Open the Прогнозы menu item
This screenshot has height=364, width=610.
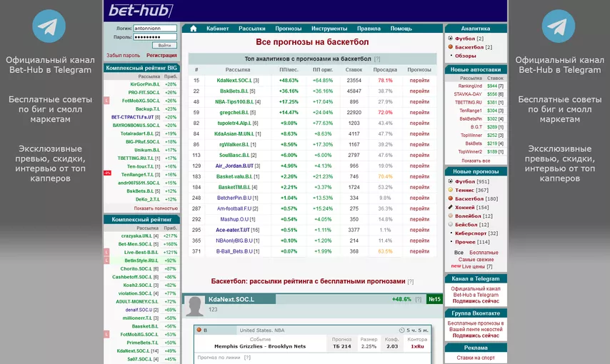[289, 29]
